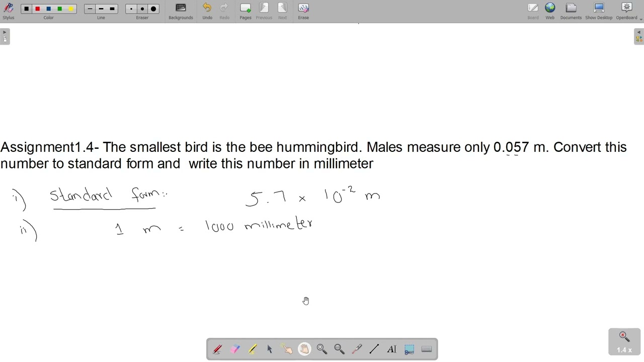Select the green pen color
This screenshot has width=644, height=362.
click(59, 9)
